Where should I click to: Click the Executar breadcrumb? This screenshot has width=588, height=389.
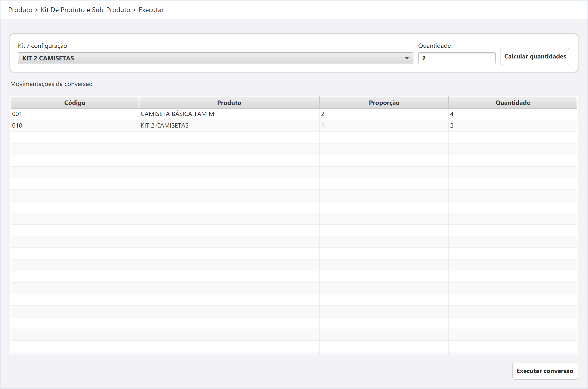(151, 10)
